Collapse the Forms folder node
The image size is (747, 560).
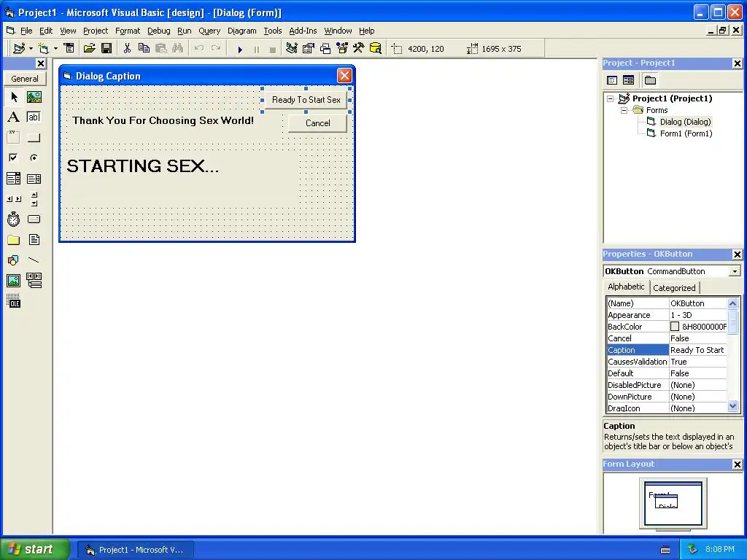click(x=624, y=110)
